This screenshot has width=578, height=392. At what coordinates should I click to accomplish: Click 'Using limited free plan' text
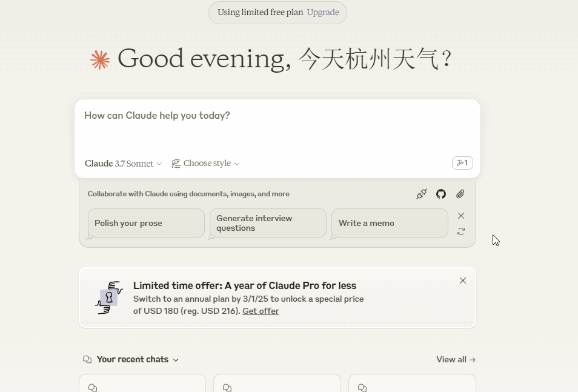click(x=261, y=12)
